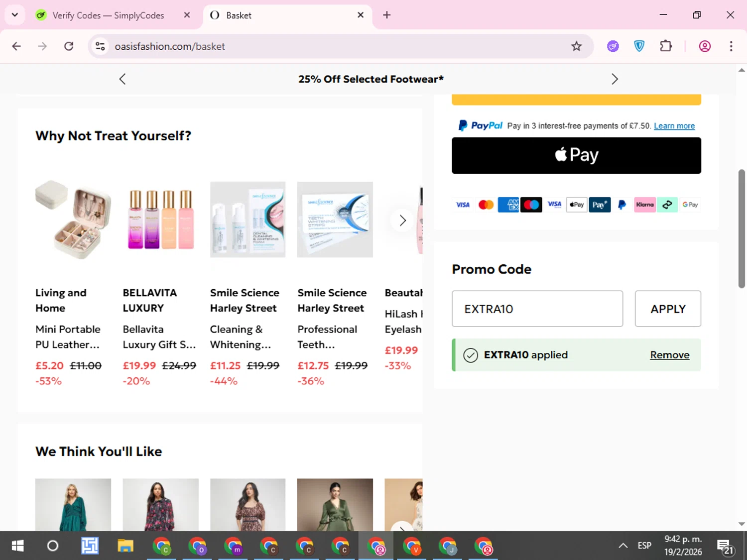This screenshot has width=747, height=560.
Task: Close the Verify Codes tab
Action: 187,15
